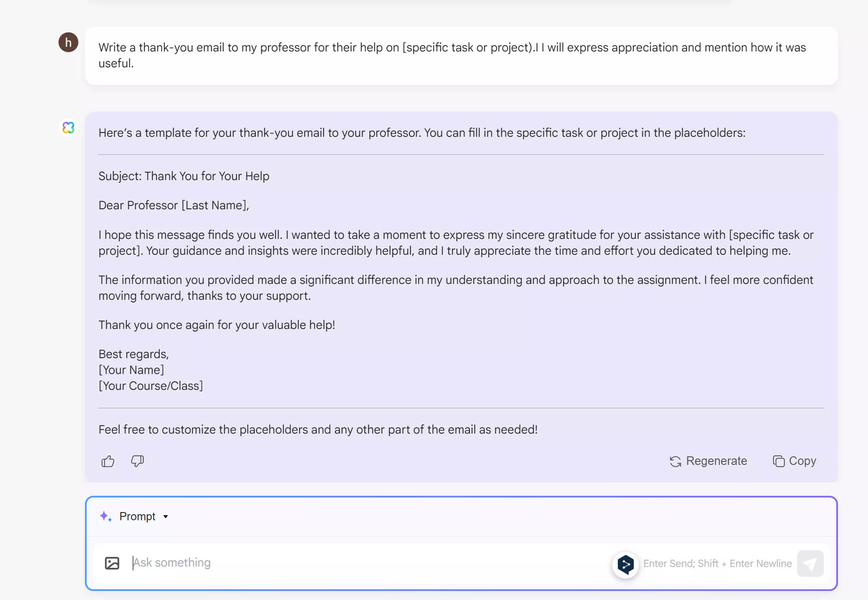This screenshot has width=868, height=600.
Task: Click the Regenerate button
Action: click(x=709, y=461)
